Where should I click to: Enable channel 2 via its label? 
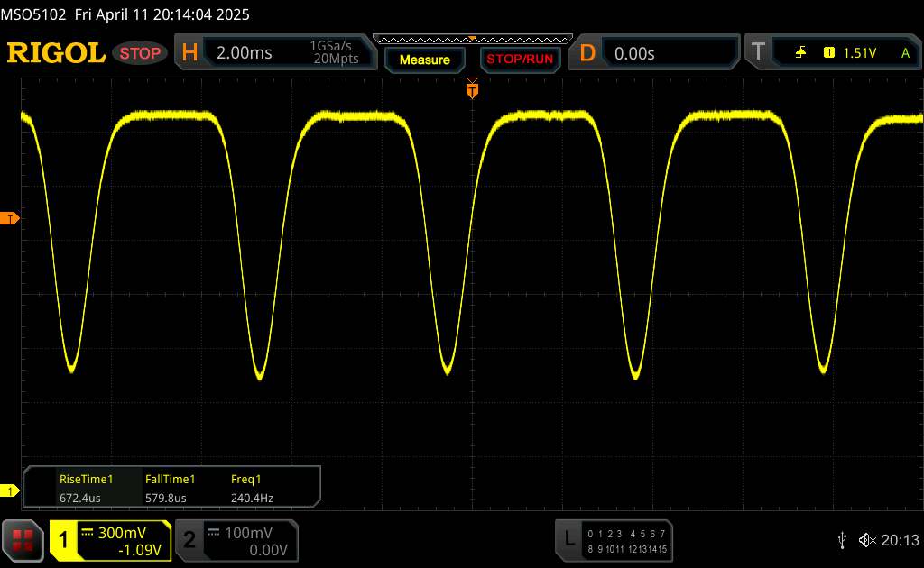coord(189,540)
